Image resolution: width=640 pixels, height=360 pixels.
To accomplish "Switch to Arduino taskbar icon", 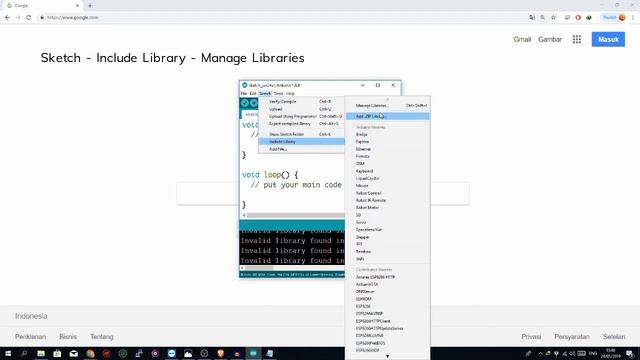I will coord(253,353).
